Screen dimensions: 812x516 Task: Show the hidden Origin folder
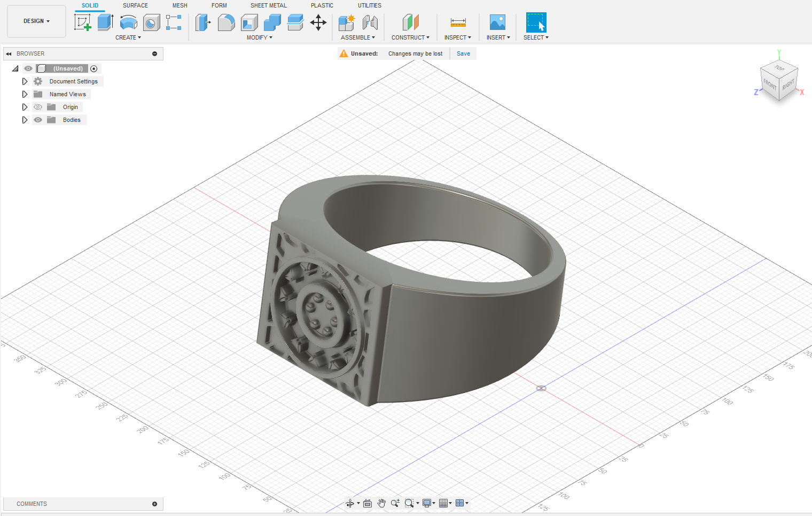coord(38,107)
